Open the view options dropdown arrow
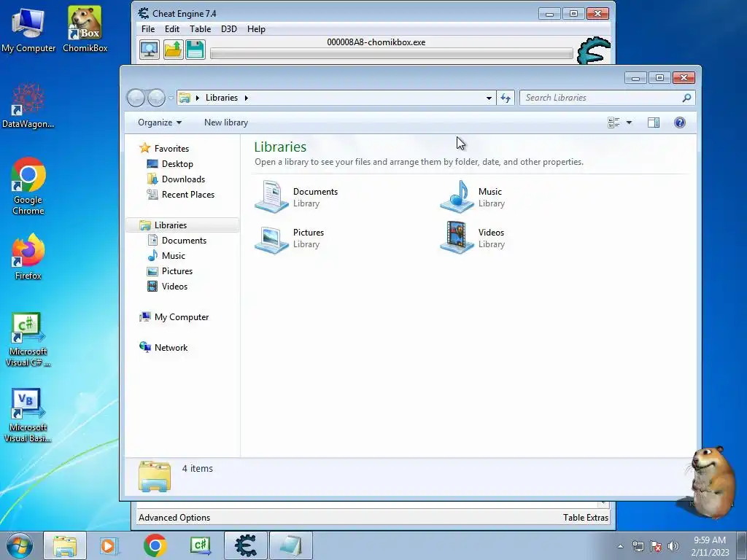This screenshot has width=747, height=560. (x=629, y=122)
